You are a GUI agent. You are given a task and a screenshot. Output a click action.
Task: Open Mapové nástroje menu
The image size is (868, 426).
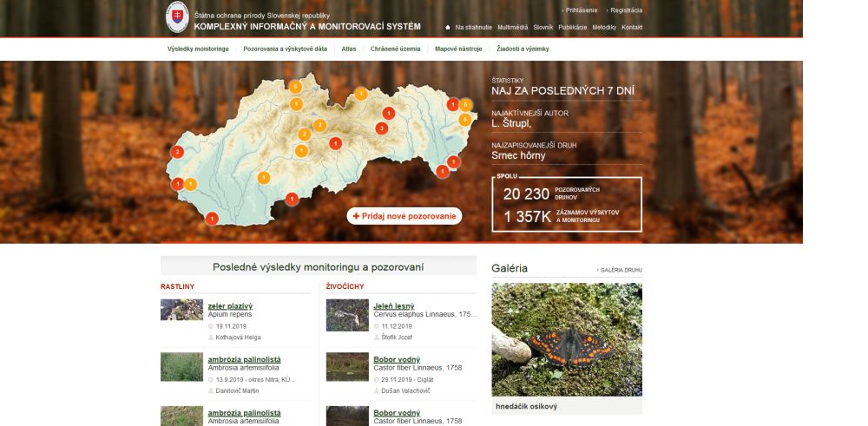coord(458,49)
